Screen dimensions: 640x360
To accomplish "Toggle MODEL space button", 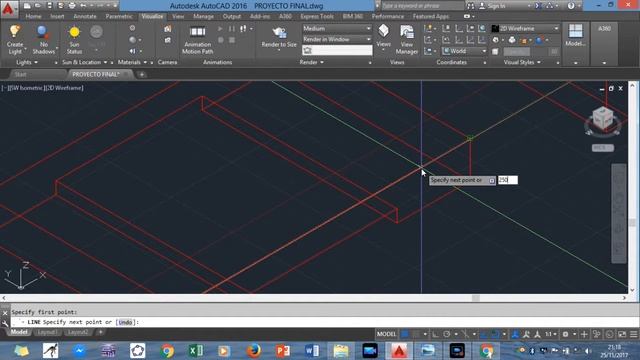I will (x=387, y=334).
